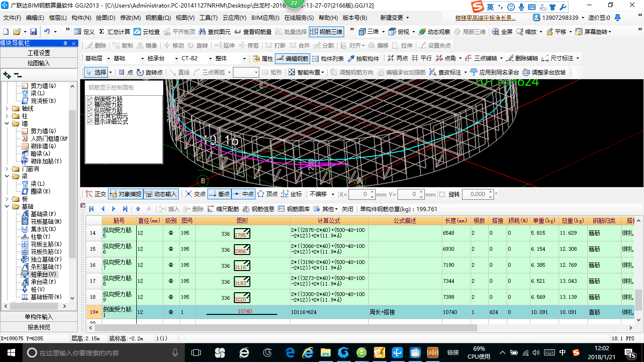Click 关闭 in rebar table toolbar
644x362 pixels.
coord(347,209)
